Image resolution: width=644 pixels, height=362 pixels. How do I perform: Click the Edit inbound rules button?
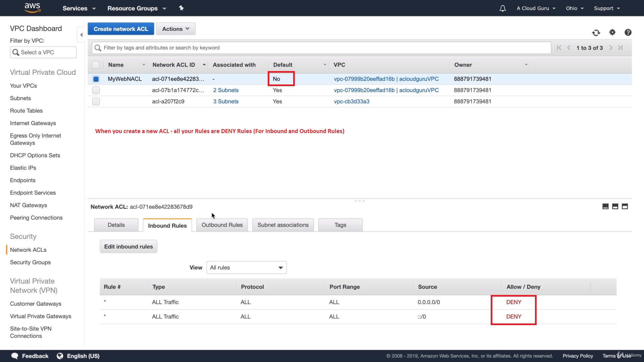(x=128, y=246)
